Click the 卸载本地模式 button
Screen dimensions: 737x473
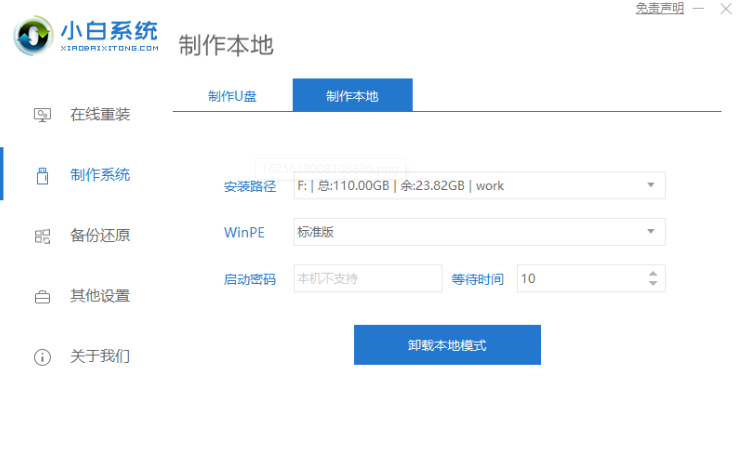point(447,345)
